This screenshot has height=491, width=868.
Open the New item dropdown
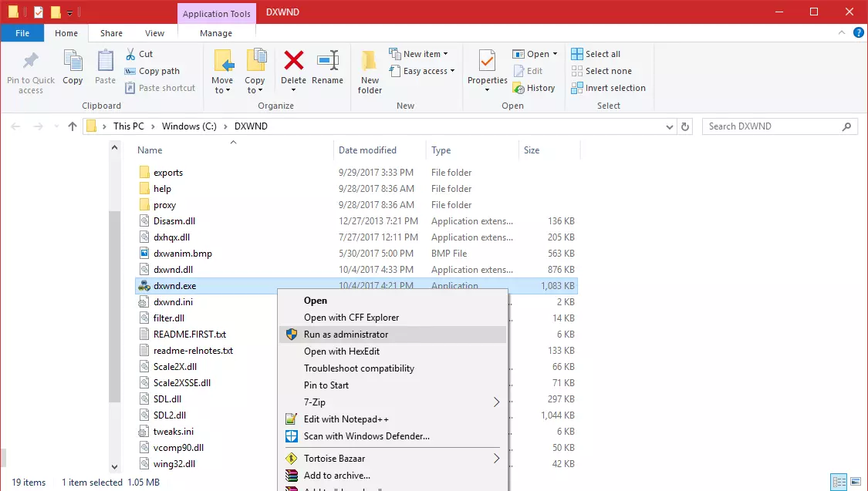[x=418, y=54]
